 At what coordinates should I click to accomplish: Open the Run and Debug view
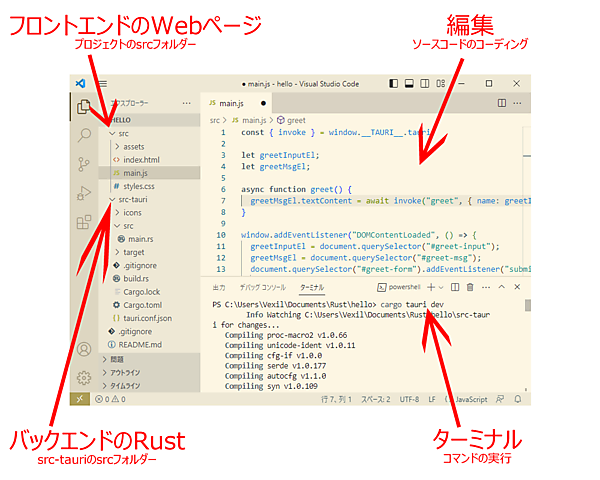click(x=84, y=193)
